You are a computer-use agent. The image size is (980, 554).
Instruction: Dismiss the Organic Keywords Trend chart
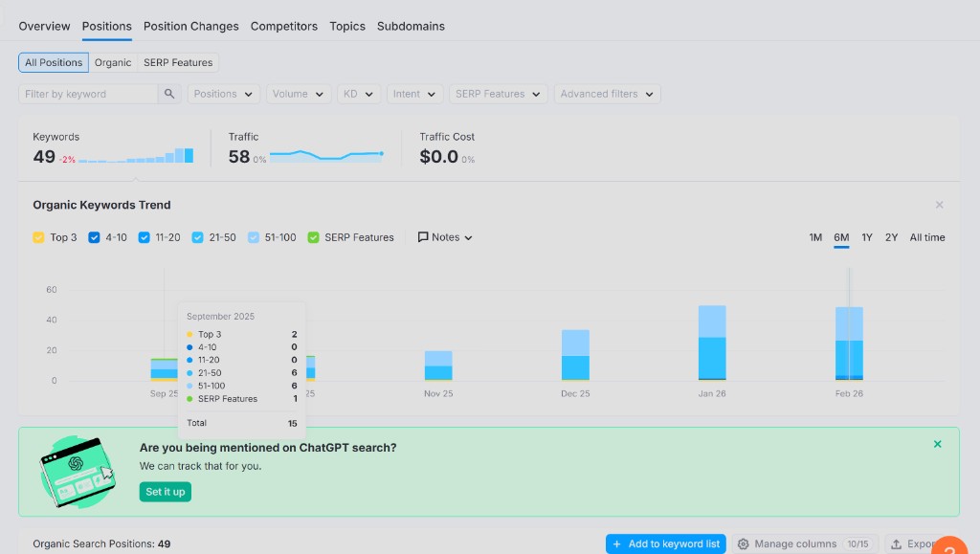click(939, 204)
